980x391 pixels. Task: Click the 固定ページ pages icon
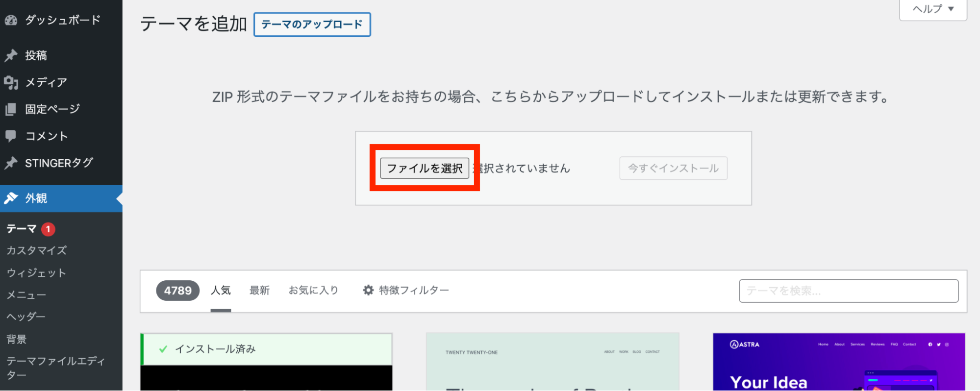coord(11,109)
